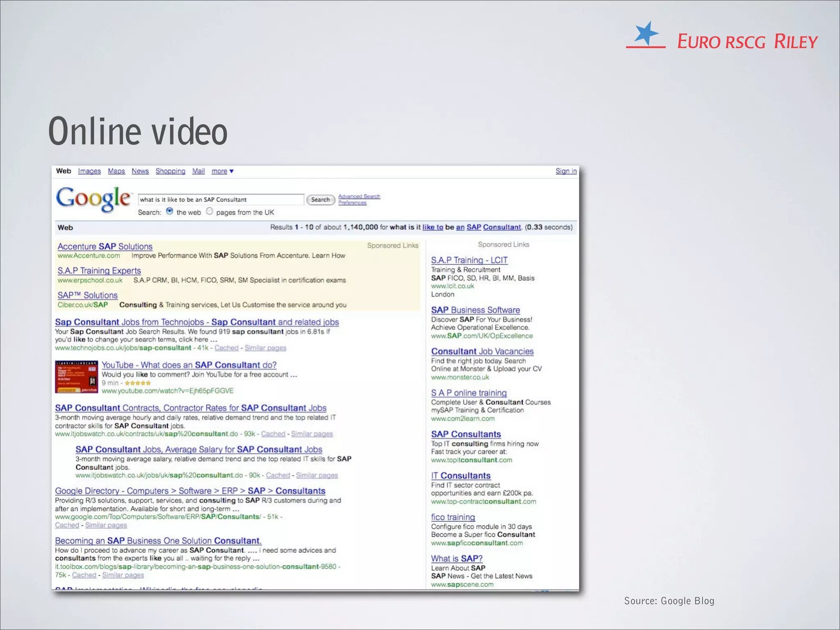
Task: Open 'Google Directory - Computers > Software' result
Action: point(190,491)
